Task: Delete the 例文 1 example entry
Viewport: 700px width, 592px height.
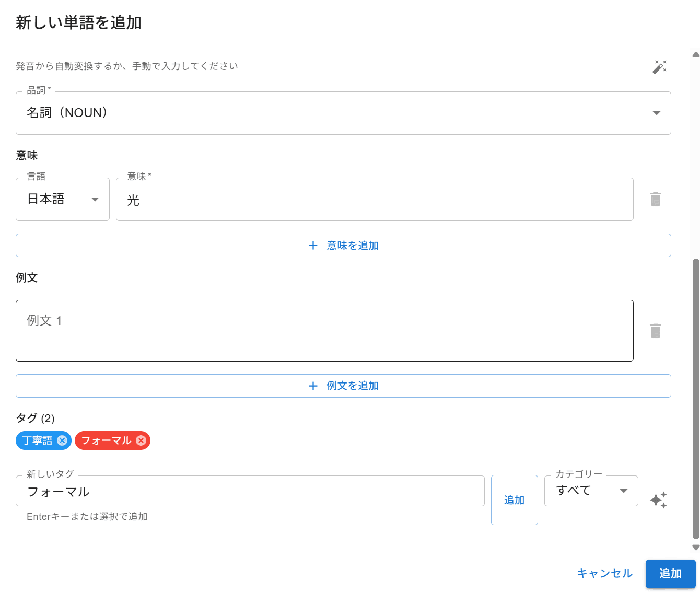Action: click(x=655, y=331)
